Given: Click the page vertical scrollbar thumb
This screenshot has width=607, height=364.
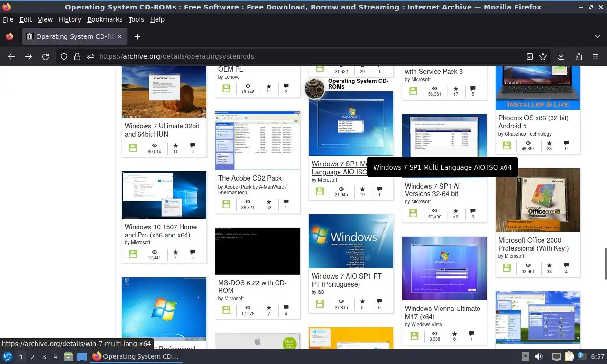Looking at the screenshot, I should point(605,264).
